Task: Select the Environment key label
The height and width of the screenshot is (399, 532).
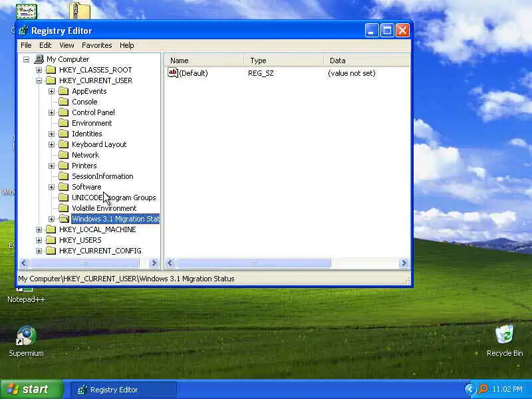Action: (x=92, y=123)
